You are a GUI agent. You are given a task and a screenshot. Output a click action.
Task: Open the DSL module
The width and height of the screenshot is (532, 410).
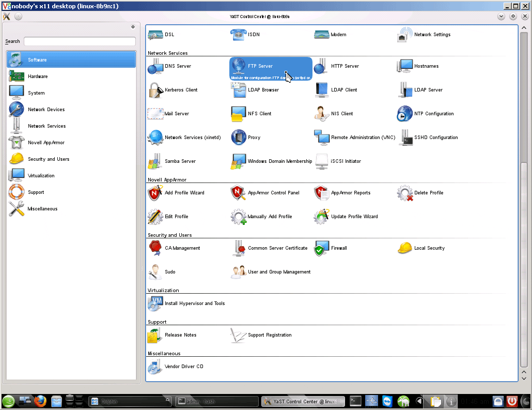[162, 35]
